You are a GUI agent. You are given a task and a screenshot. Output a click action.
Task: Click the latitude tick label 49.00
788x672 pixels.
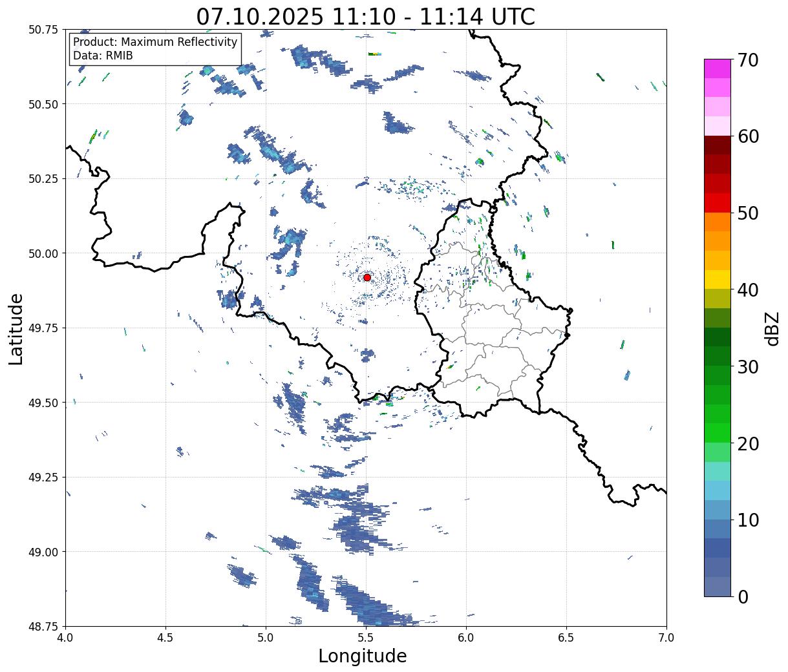tap(43, 552)
